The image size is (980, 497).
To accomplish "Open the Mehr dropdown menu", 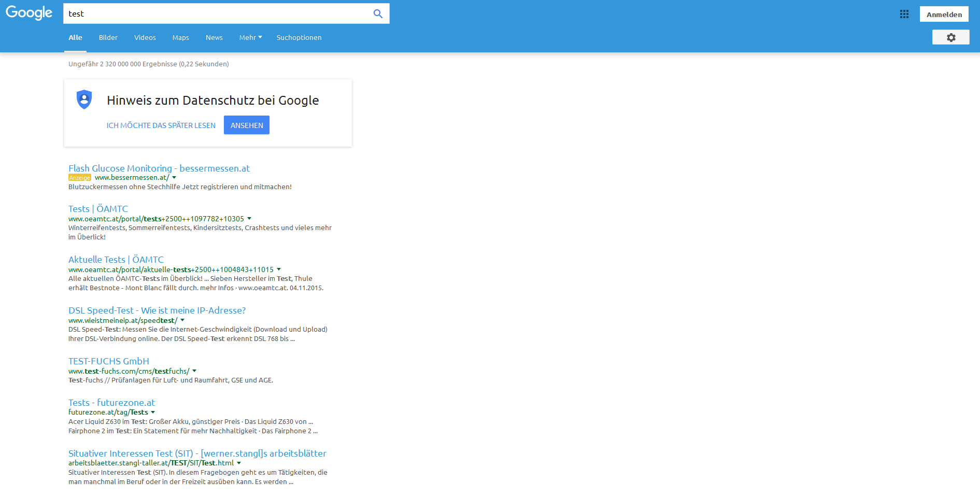I will [250, 37].
